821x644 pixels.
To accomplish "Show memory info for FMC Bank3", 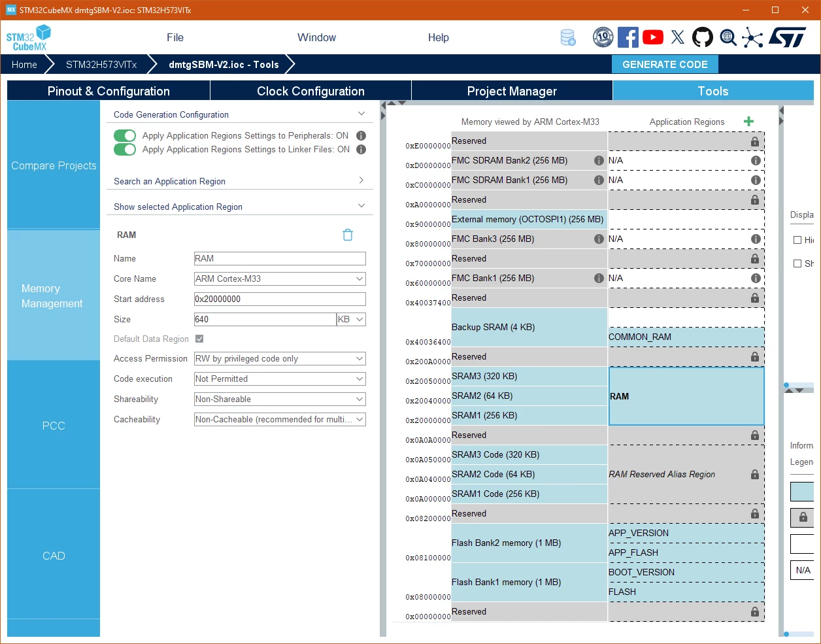I will pyautogui.click(x=599, y=239).
